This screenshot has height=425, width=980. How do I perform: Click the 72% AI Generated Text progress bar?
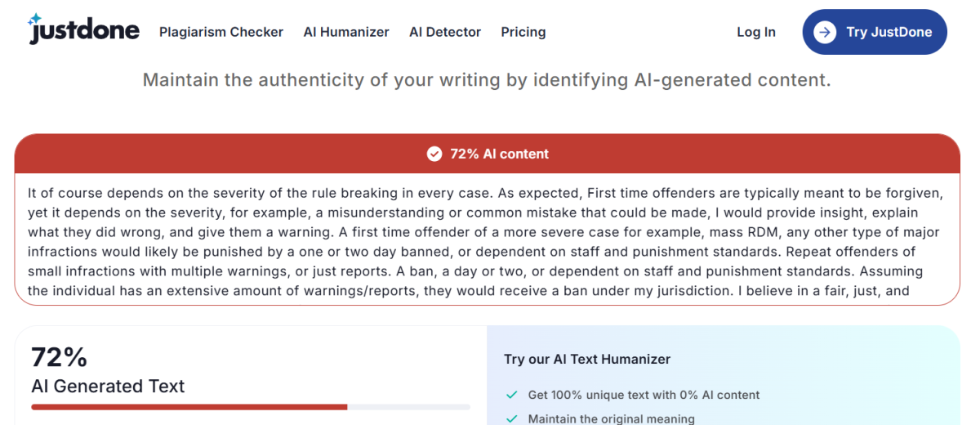pos(251,406)
